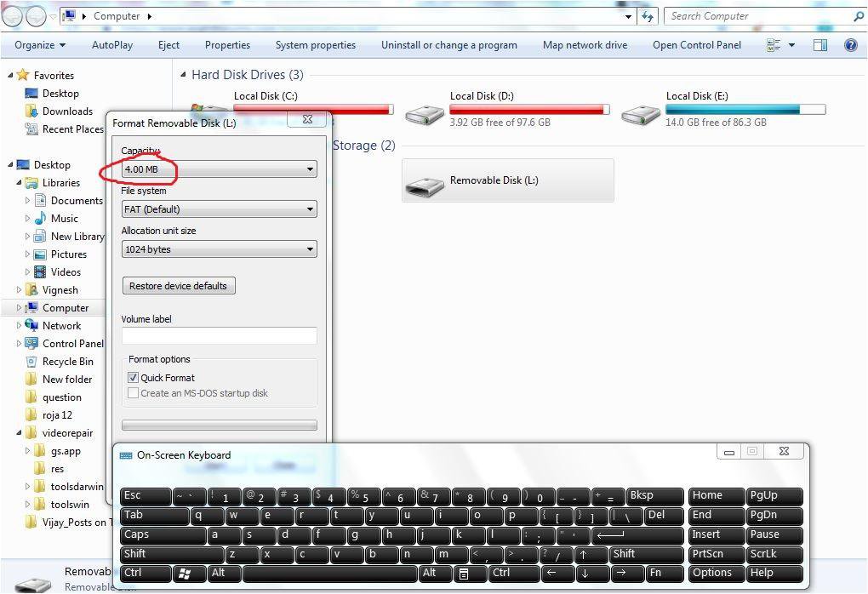Viewport: 868px width, 594px height.
Task: Open the File system dropdown
Action: pos(219,209)
